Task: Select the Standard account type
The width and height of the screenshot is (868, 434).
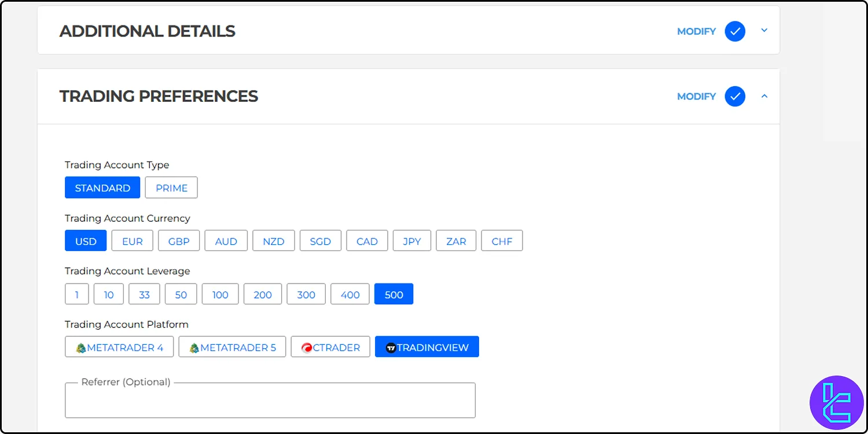Action: [102, 187]
